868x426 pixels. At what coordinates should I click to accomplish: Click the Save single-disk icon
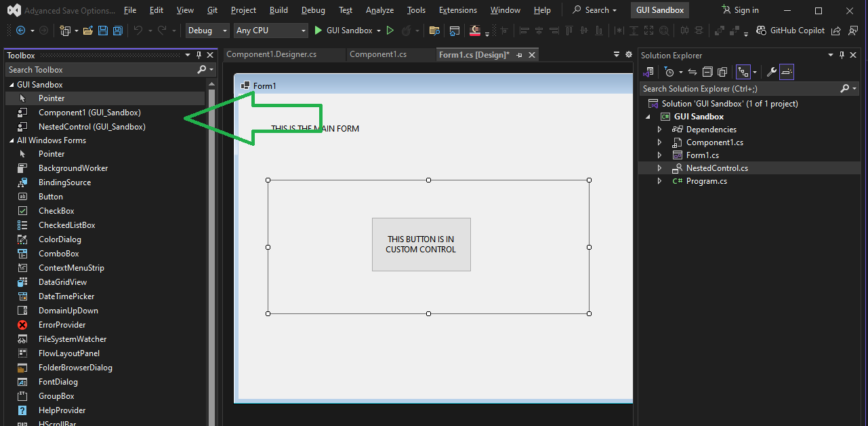coord(103,31)
